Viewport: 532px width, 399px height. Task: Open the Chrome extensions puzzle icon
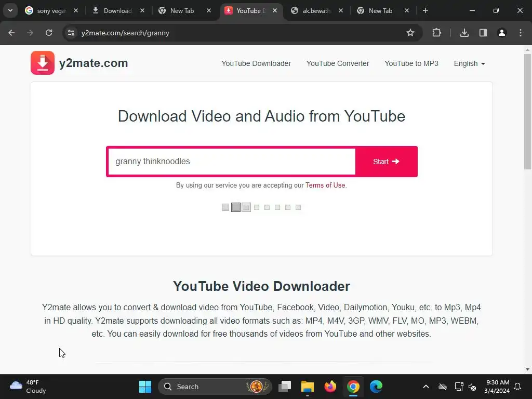(x=436, y=33)
